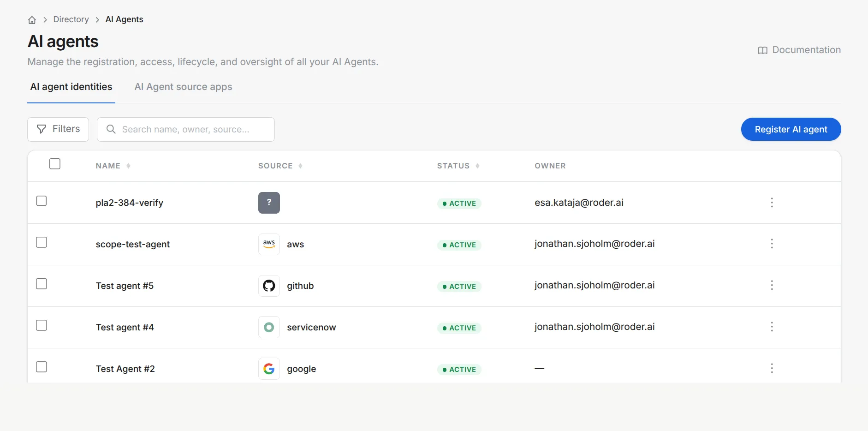Click Register AI agent button
Screen dimensions: 868x431
pyautogui.click(x=791, y=129)
